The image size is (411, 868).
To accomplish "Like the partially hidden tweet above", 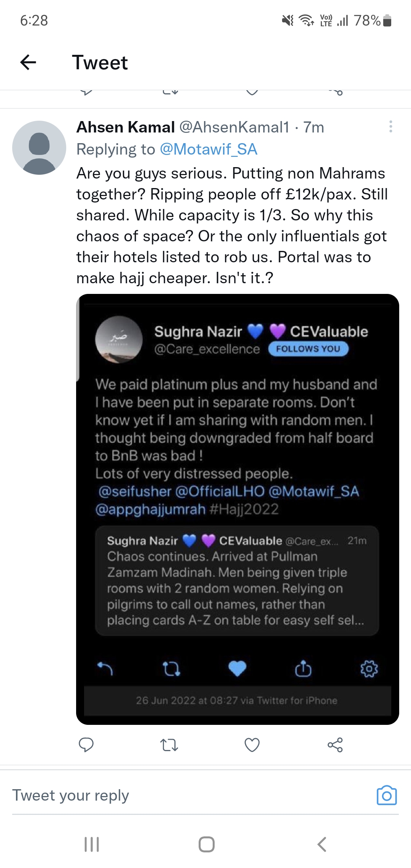I will click(x=252, y=92).
